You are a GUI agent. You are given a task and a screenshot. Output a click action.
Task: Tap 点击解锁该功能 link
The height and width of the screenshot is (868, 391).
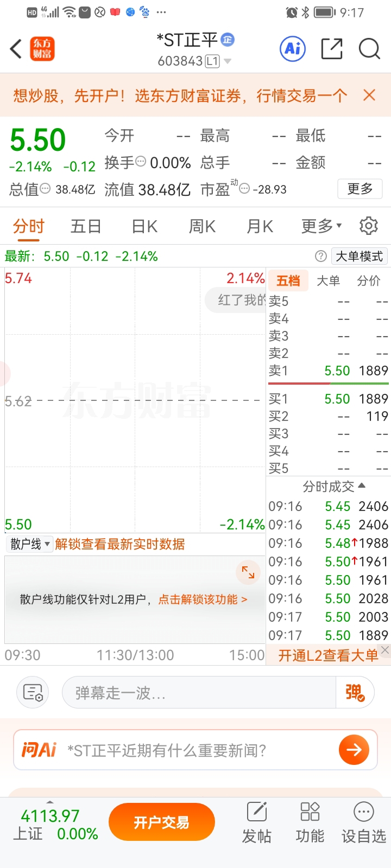[203, 599]
